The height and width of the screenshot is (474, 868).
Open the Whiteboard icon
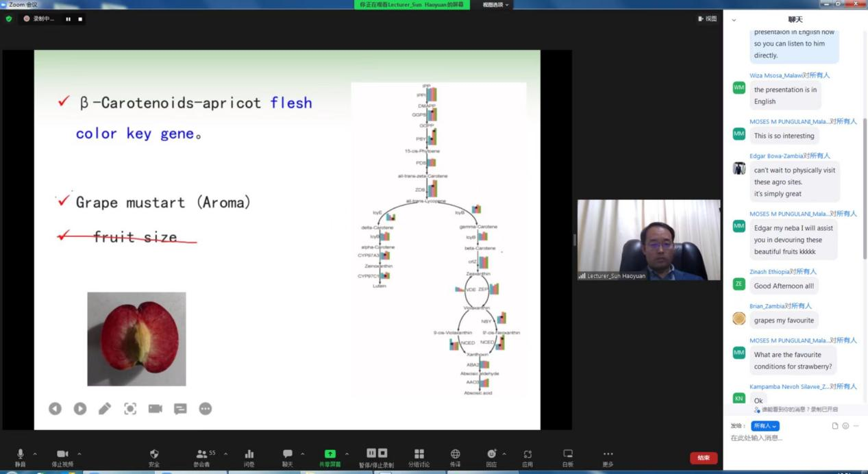(568, 456)
